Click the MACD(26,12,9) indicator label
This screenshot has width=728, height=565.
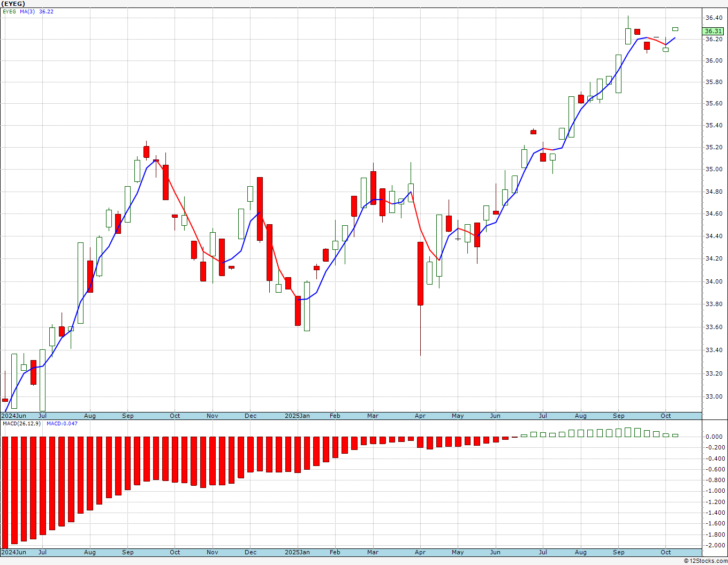21,423
